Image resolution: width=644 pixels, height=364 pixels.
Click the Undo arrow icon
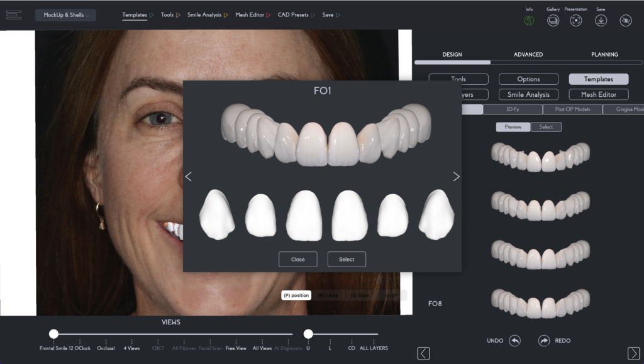(514, 341)
